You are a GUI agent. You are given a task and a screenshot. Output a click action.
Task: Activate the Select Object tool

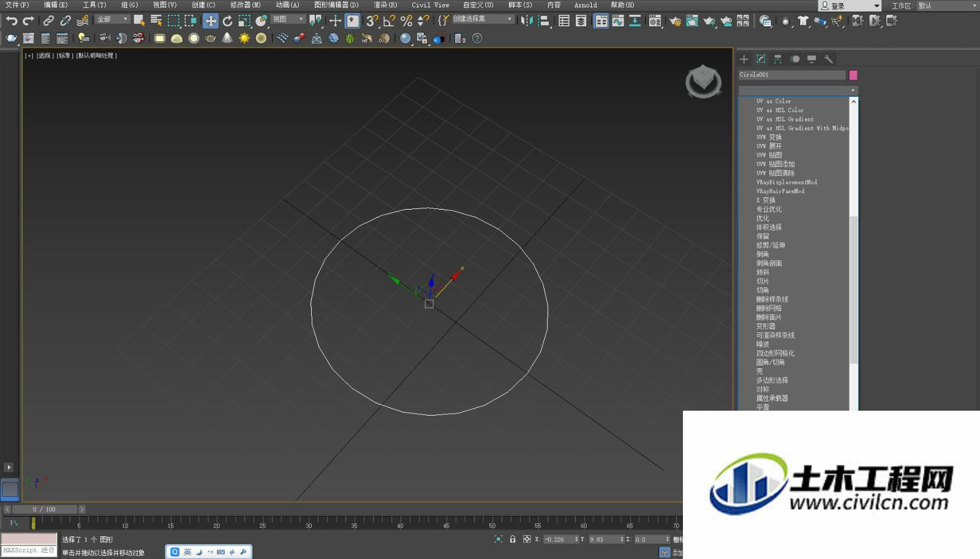(x=139, y=21)
